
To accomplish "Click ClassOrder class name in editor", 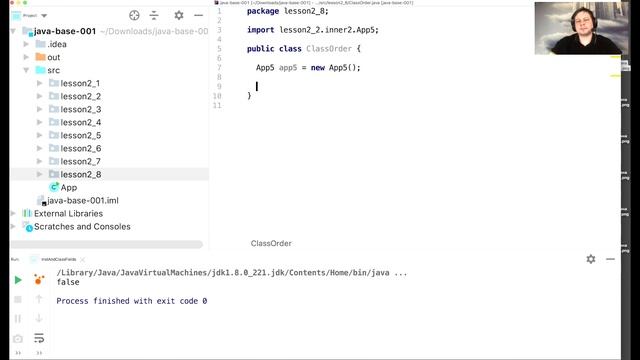I will [x=329, y=49].
